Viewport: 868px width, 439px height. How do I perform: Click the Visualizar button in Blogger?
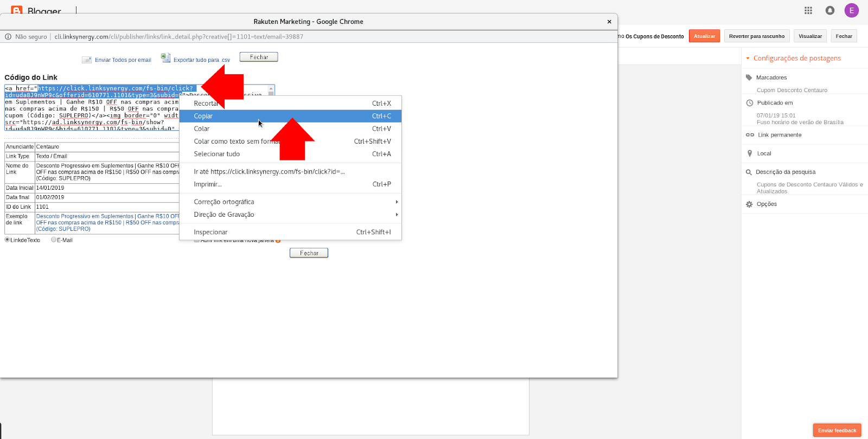click(x=810, y=36)
